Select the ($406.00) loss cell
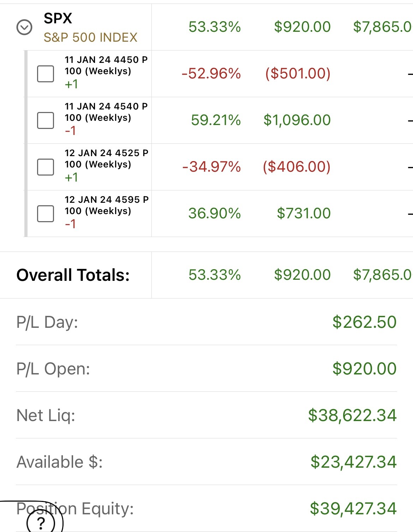The width and height of the screenshot is (413, 532). 297,167
